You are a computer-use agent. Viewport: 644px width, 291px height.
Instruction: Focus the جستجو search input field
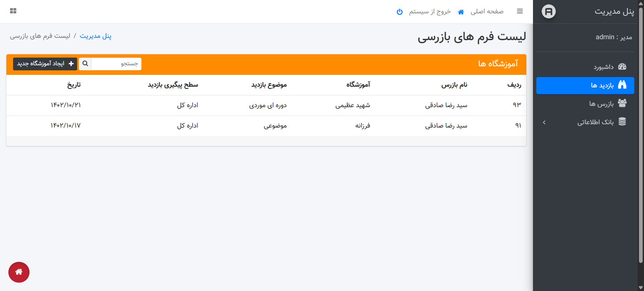[x=116, y=64]
